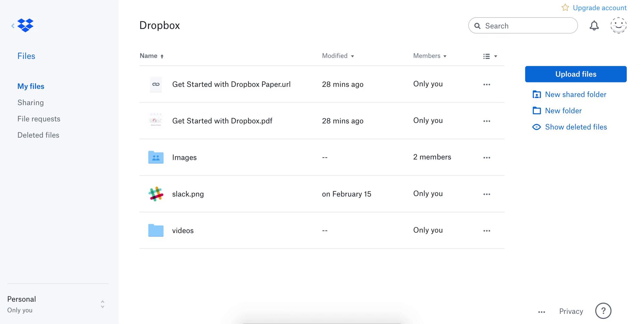Open the Images shared folder icon

coord(156,157)
